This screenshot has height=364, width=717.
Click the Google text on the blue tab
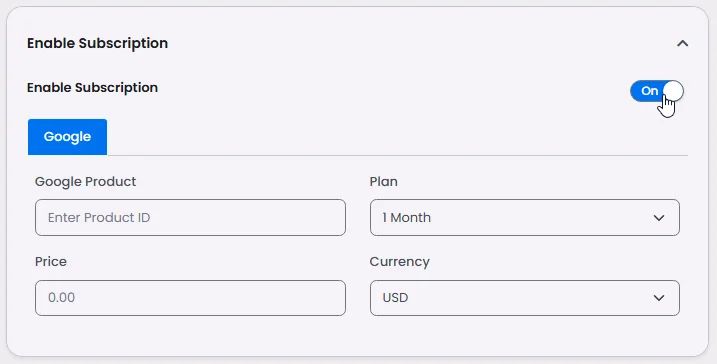67,137
